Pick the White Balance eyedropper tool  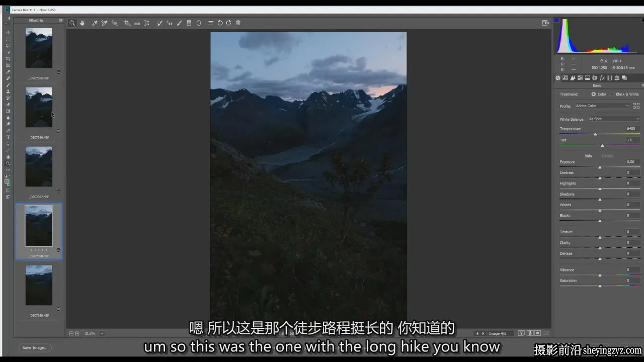coord(94,23)
